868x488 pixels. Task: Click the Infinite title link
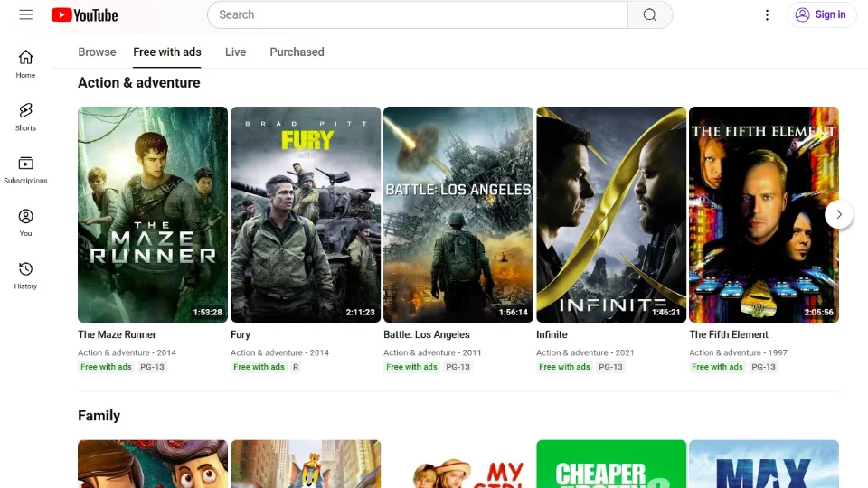(552, 334)
